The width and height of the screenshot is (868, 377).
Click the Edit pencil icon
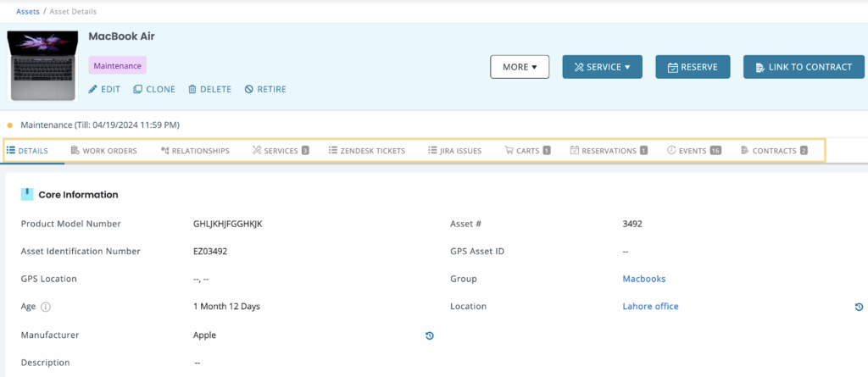pyautogui.click(x=93, y=89)
